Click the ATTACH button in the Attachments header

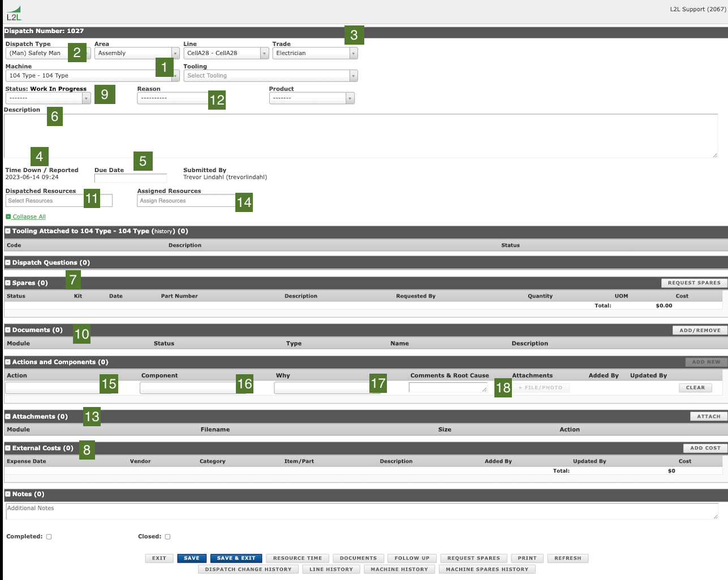[708, 416]
